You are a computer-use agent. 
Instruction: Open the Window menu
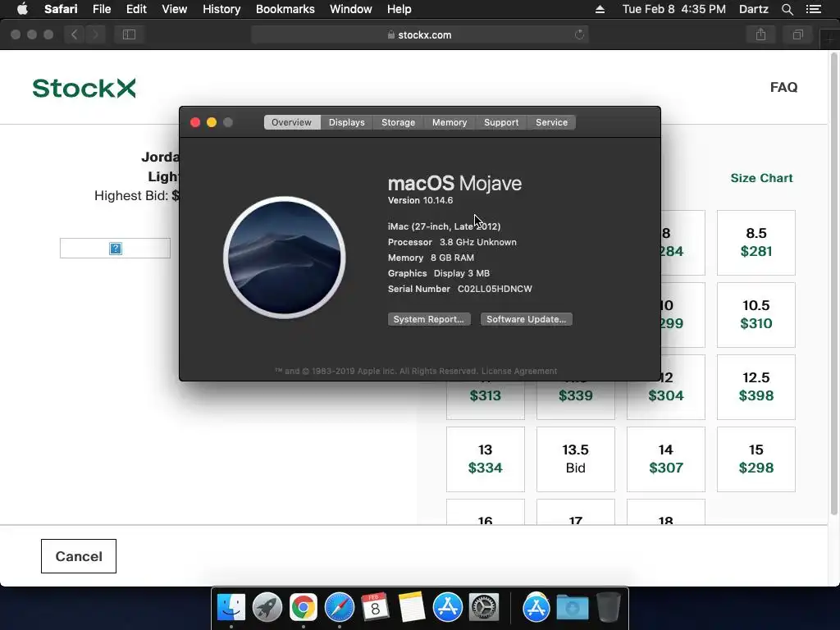click(x=350, y=9)
